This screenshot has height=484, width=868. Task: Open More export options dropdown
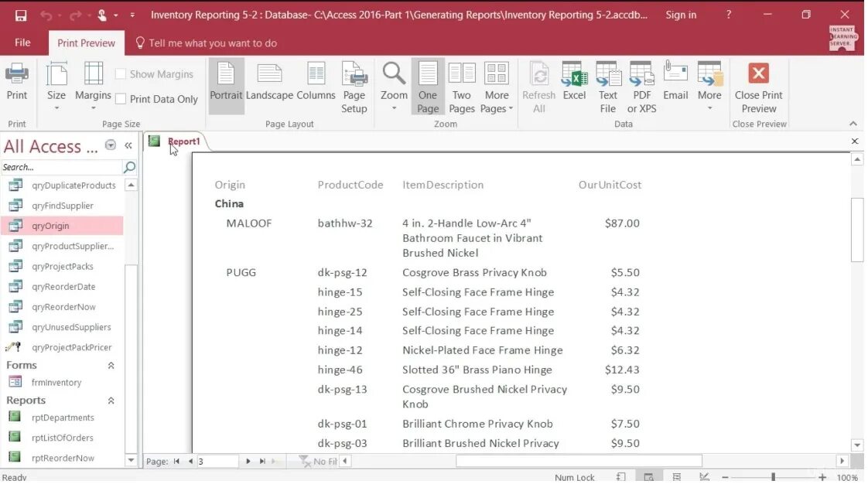[709, 86]
